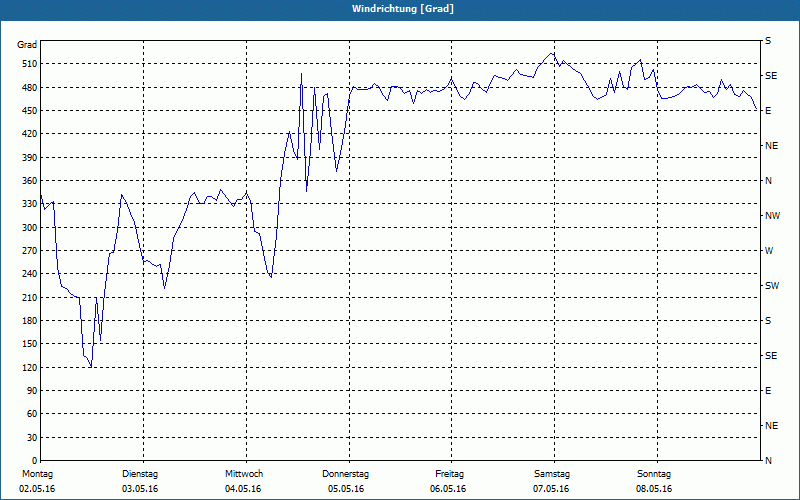Click the 300 y-axis tick label
Viewport: 800px width, 500px height.
click(30, 228)
